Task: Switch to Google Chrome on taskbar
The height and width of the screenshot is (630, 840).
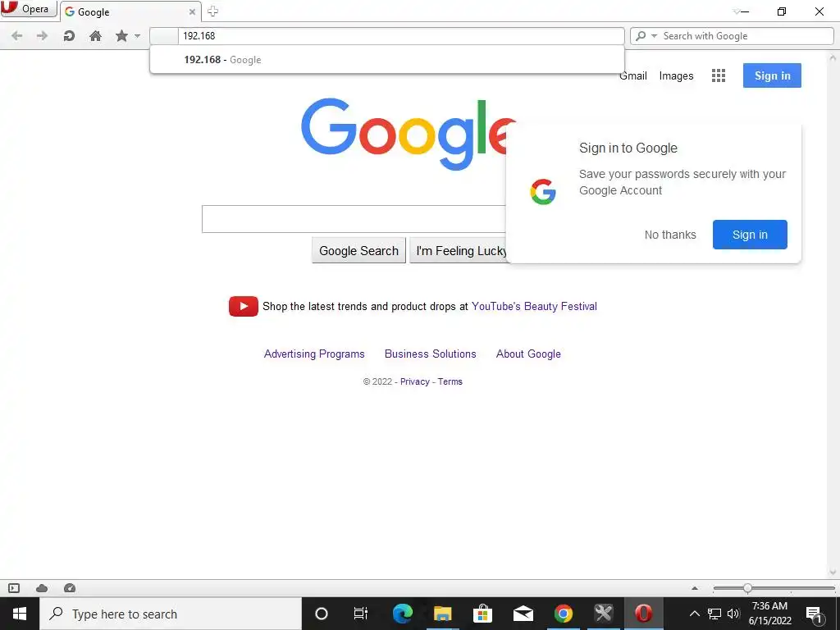Action: 563,614
